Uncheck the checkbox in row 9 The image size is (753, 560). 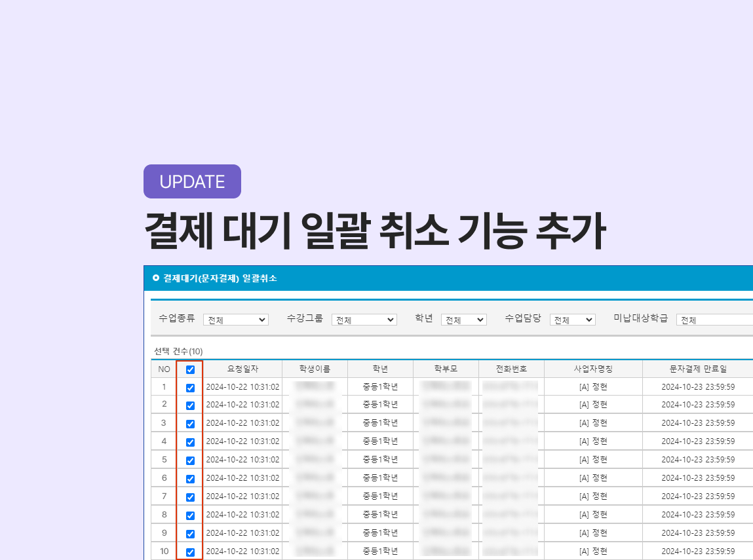click(x=190, y=534)
